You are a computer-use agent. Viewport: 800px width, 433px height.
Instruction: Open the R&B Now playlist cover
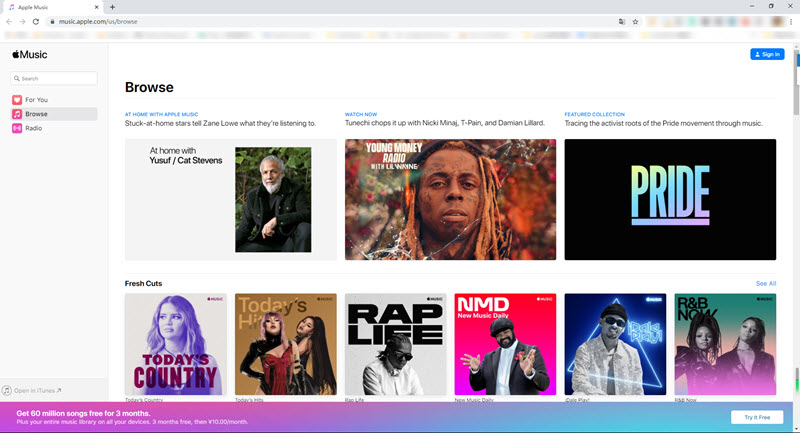point(725,344)
